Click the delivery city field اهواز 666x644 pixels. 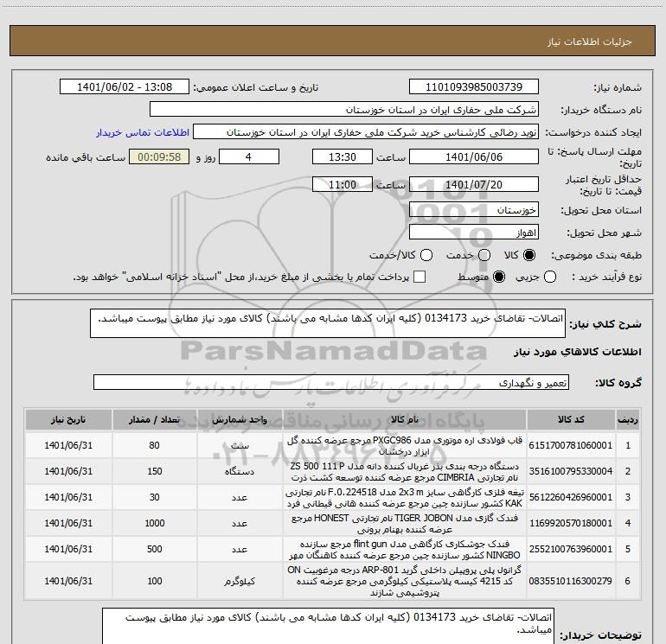click(x=474, y=233)
